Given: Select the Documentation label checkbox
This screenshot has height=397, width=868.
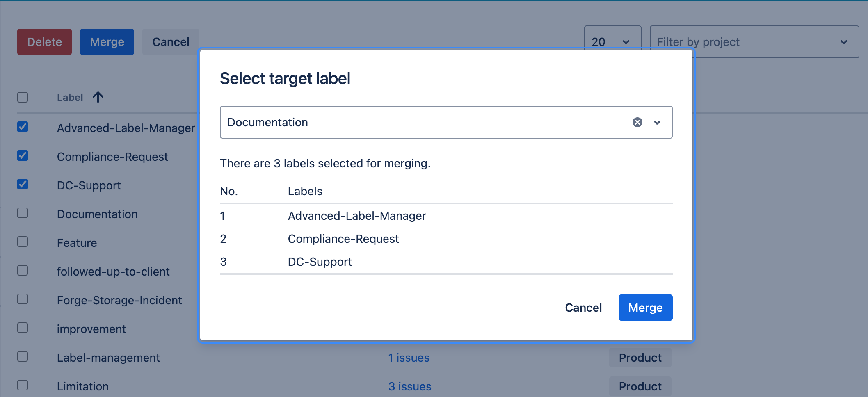Looking at the screenshot, I should coord(23,214).
